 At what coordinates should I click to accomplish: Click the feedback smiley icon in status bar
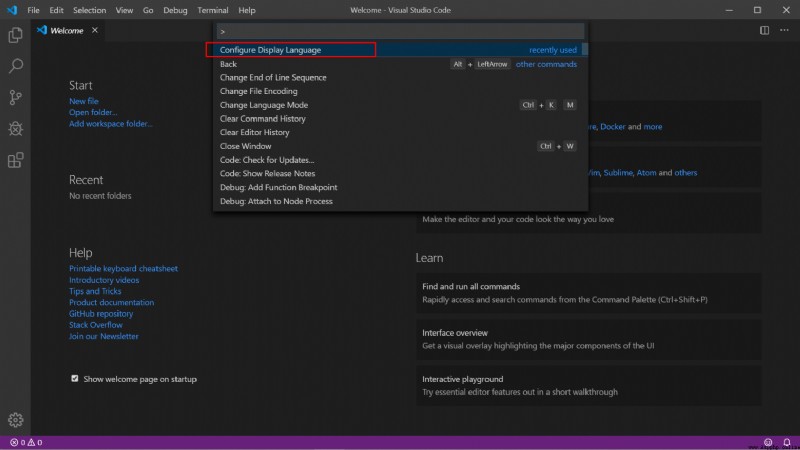click(768, 442)
